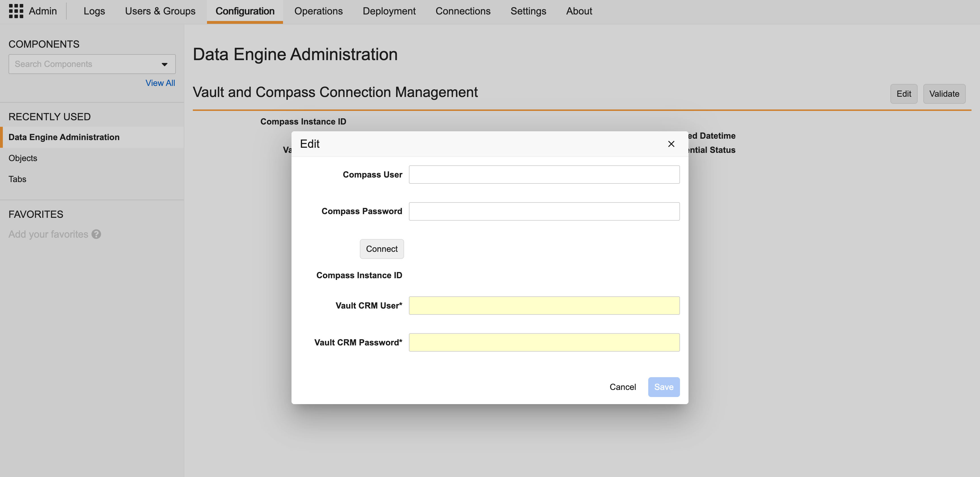Switch to Users & Groups tab
980x477 pixels.
[160, 11]
